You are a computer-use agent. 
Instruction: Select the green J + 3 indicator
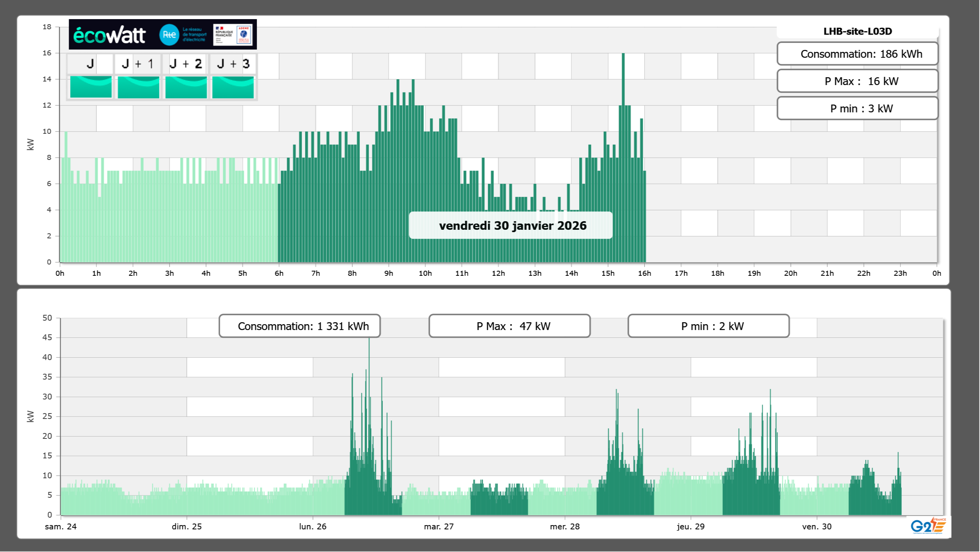(x=233, y=87)
